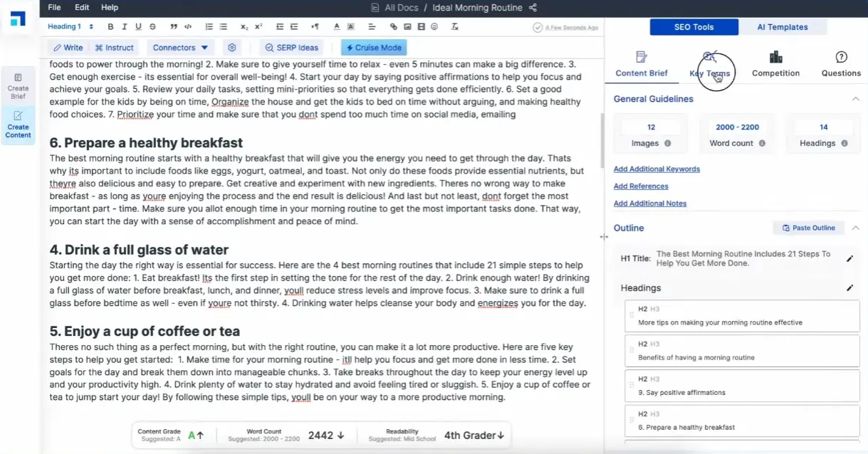This screenshot has height=454, width=868.
Task: Activate Cruise Mode
Action: coord(374,48)
